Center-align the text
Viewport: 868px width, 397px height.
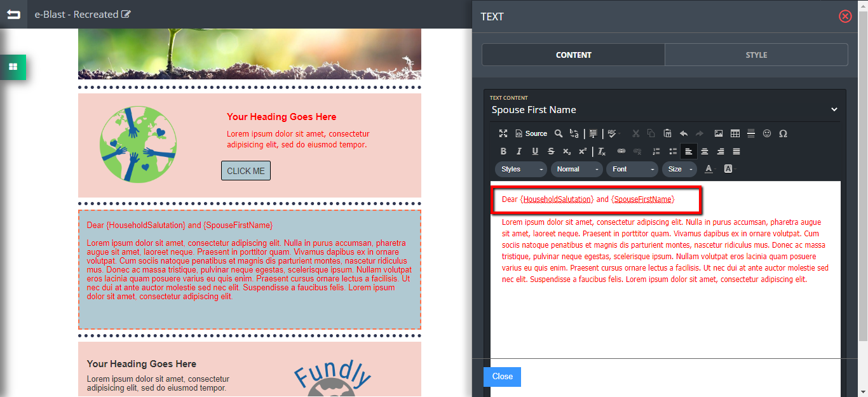coord(705,151)
